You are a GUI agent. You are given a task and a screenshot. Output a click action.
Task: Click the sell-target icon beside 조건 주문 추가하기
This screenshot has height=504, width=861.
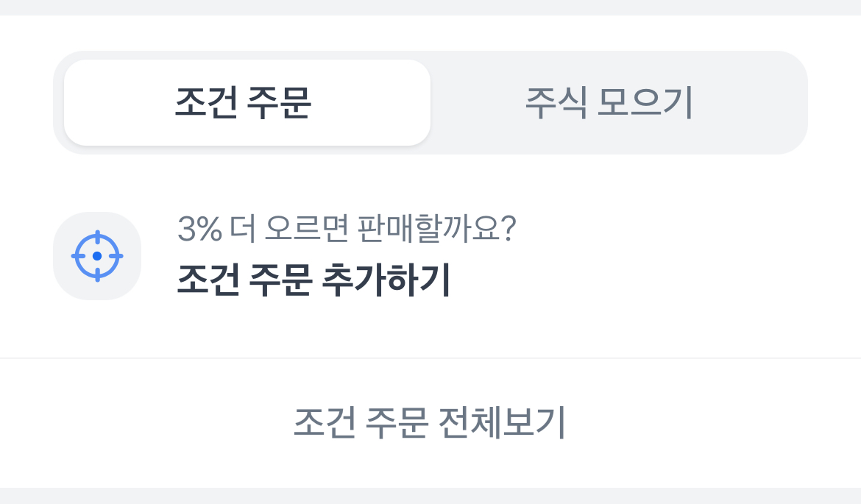[x=97, y=256]
